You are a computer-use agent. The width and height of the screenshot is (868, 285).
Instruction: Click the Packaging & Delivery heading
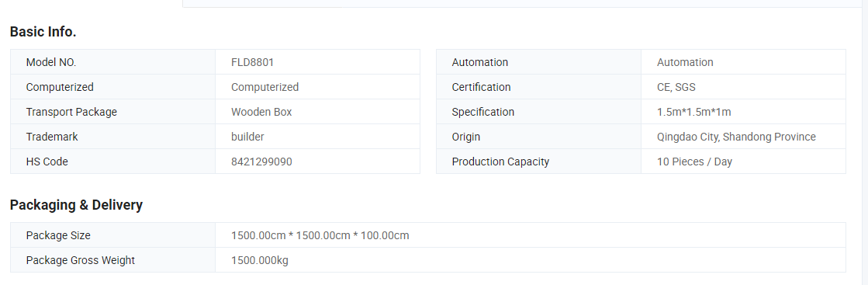click(x=76, y=205)
